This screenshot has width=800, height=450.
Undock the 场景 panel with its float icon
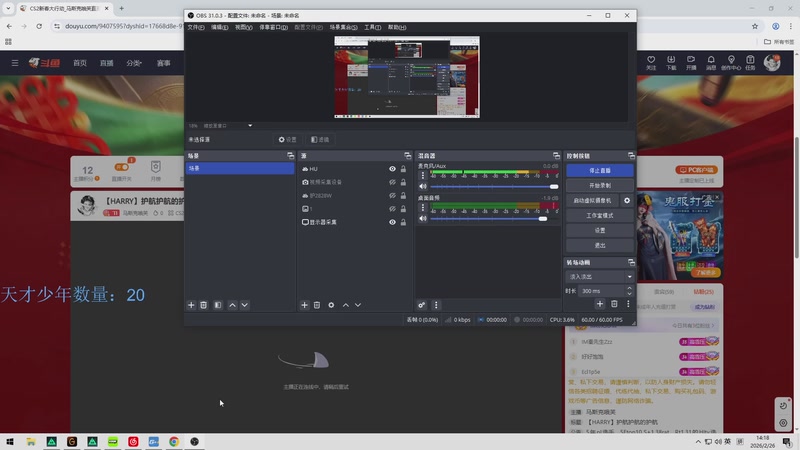[290, 156]
